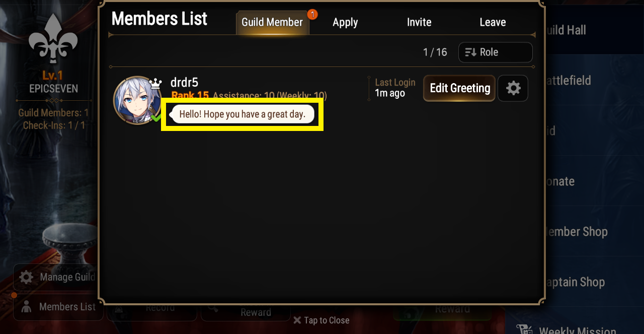Click the sort arrows icon beside Role
The image size is (644, 334).
(x=470, y=52)
